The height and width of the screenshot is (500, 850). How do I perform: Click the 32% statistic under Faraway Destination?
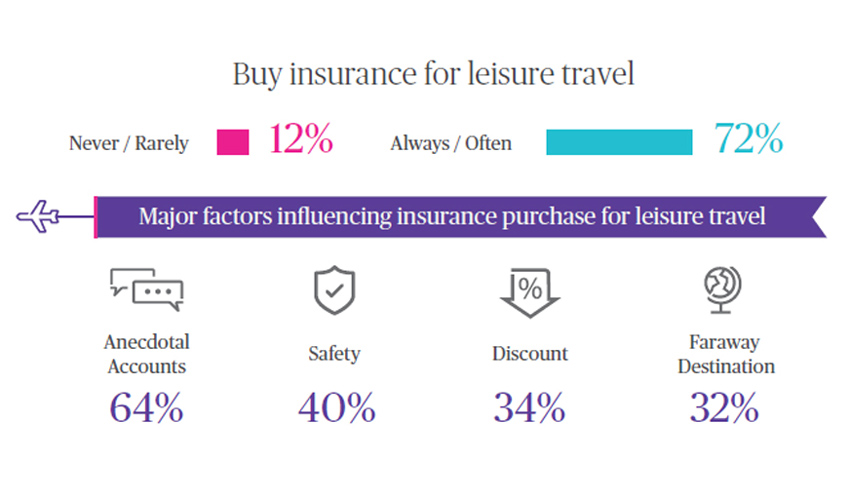click(x=724, y=407)
